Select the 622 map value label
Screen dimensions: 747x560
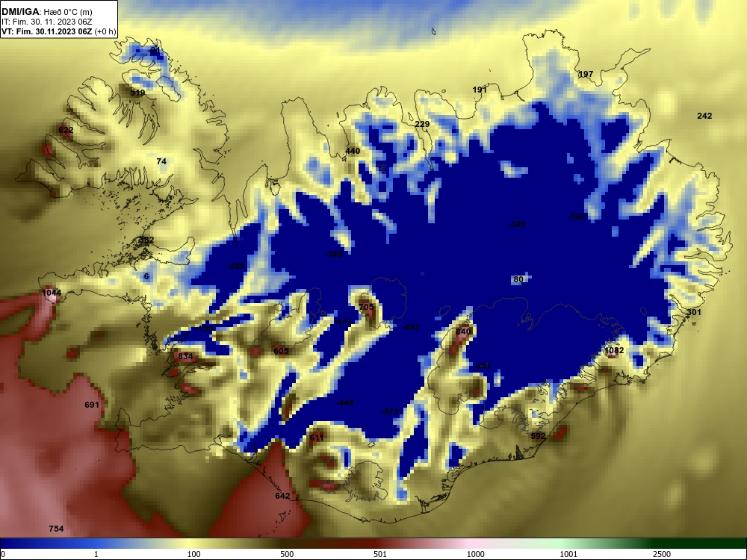66,130
